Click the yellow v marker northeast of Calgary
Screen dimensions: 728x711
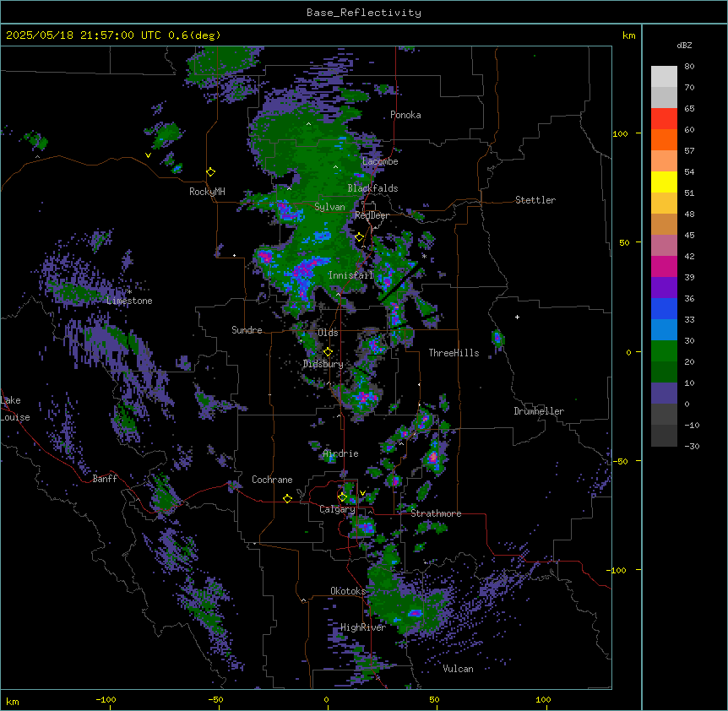click(x=362, y=493)
